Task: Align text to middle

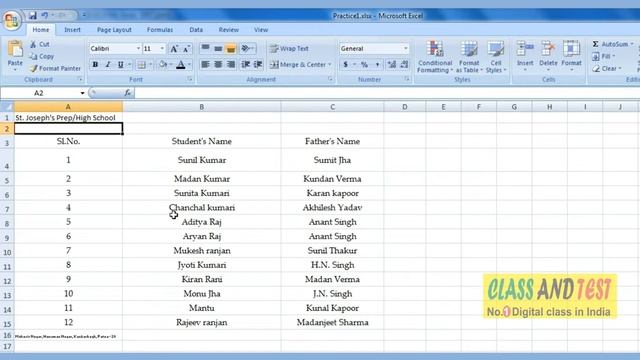Action: 218,49
